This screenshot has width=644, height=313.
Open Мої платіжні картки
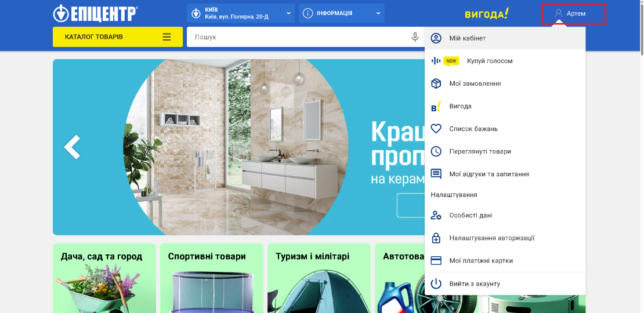tap(505, 260)
